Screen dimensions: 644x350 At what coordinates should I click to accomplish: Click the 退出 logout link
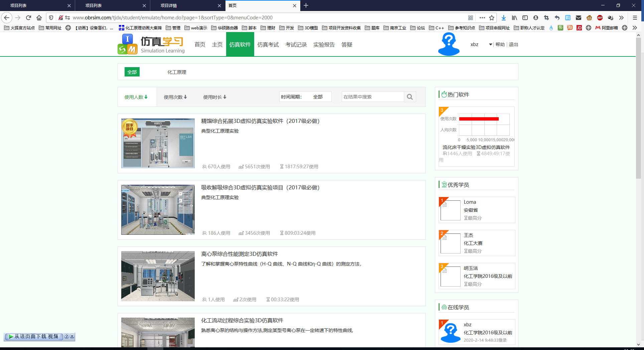(x=513, y=44)
